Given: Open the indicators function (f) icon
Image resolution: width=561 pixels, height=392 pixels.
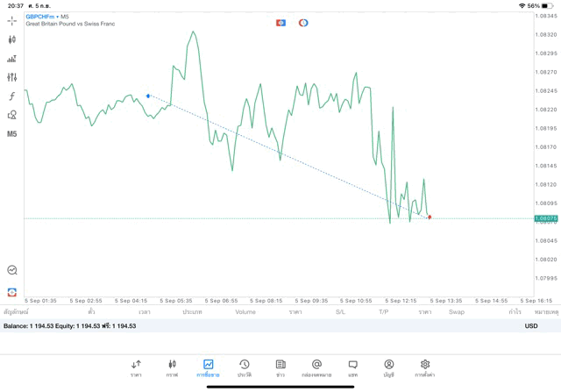Looking at the screenshot, I should [11, 96].
